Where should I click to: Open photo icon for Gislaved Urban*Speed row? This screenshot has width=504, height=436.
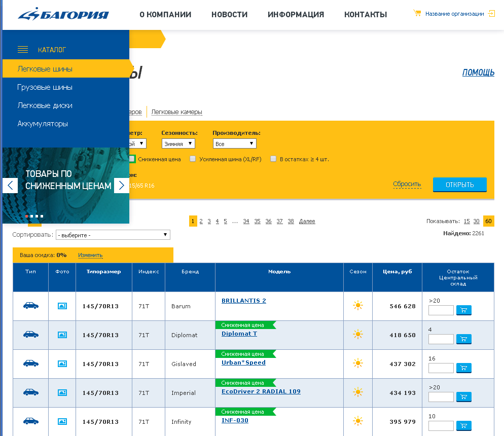tap(62, 364)
